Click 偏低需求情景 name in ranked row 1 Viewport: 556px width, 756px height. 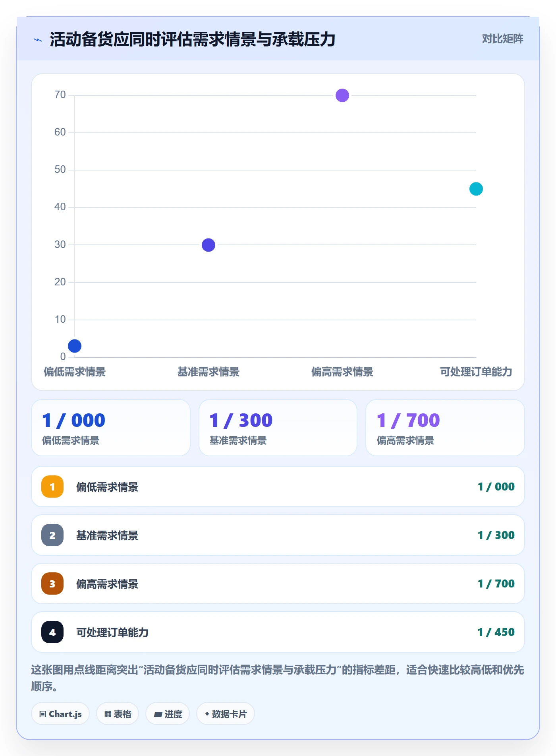coord(107,487)
